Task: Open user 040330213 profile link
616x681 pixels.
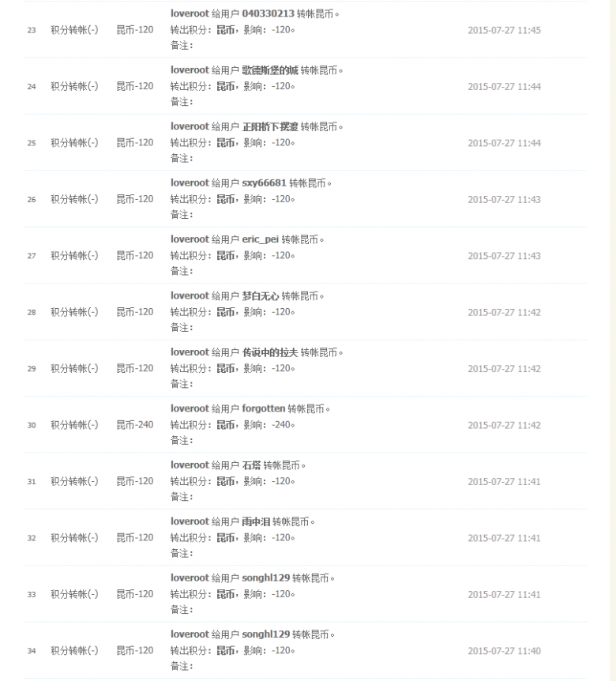Action: [268, 14]
